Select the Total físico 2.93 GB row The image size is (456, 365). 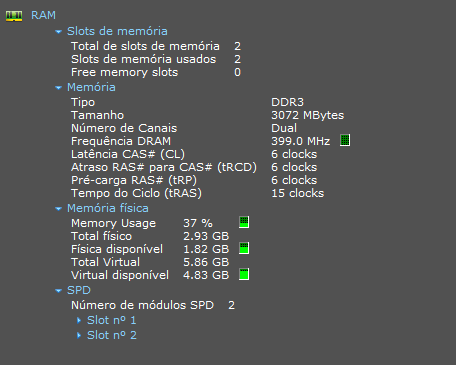click(x=150, y=236)
